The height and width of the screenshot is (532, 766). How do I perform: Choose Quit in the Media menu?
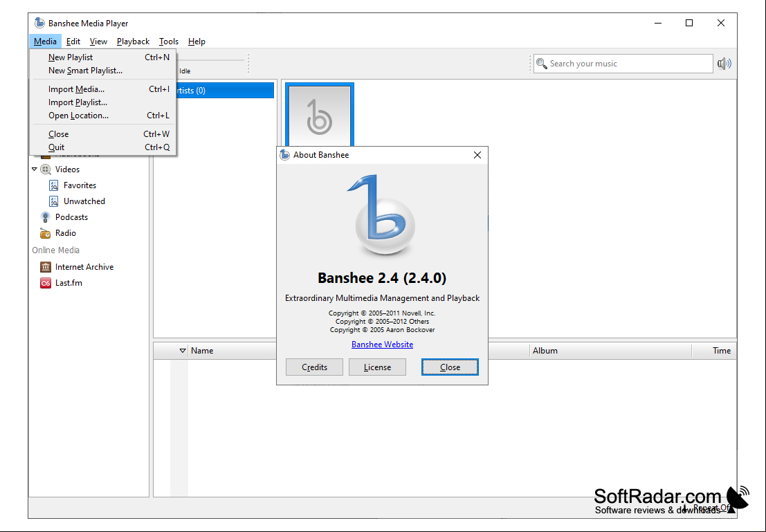103,147
